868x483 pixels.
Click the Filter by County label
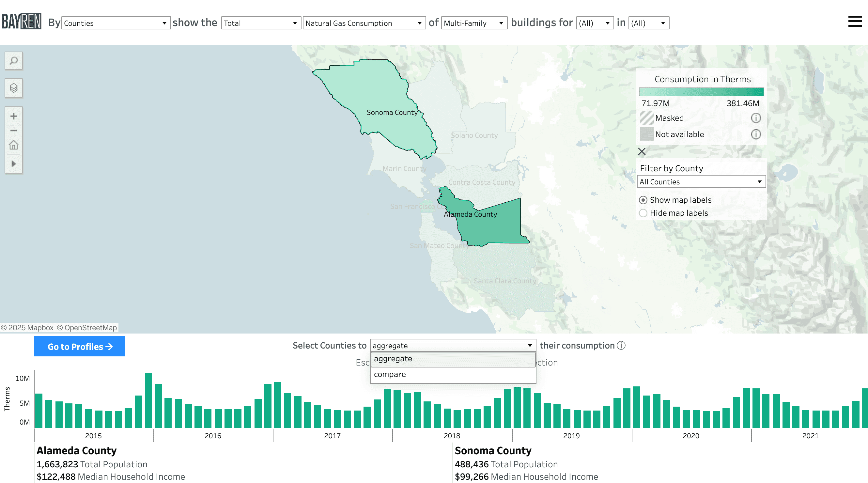pyautogui.click(x=671, y=168)
